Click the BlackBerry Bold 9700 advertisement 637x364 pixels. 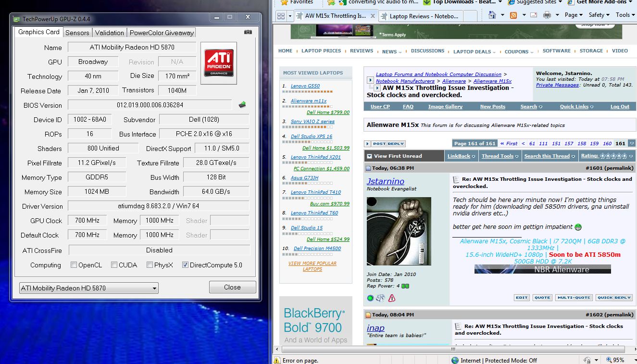pyautogui.click(x=315, y=321)
